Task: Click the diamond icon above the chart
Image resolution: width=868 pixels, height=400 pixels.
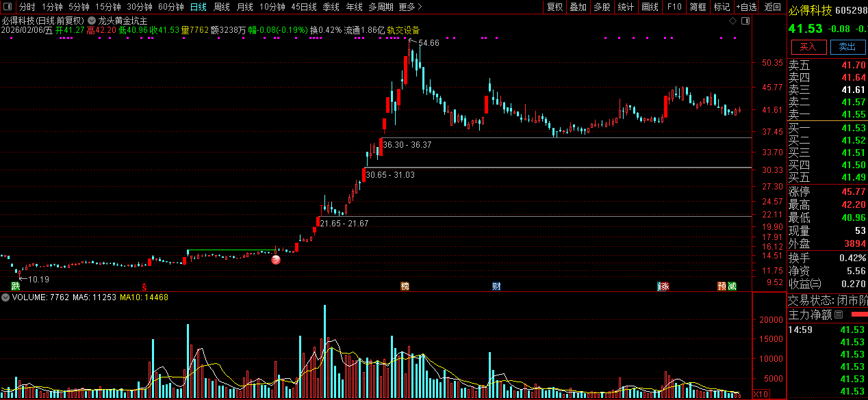Action: click(732, 21)
